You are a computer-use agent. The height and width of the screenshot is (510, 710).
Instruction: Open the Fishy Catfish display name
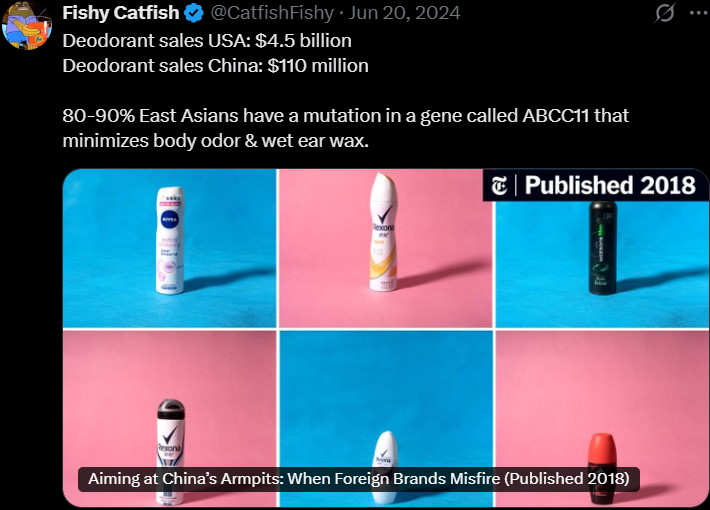121,13
